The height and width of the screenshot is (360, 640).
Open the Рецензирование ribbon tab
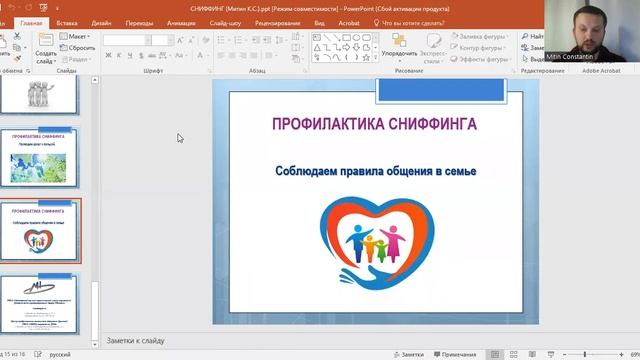(278, 23)
